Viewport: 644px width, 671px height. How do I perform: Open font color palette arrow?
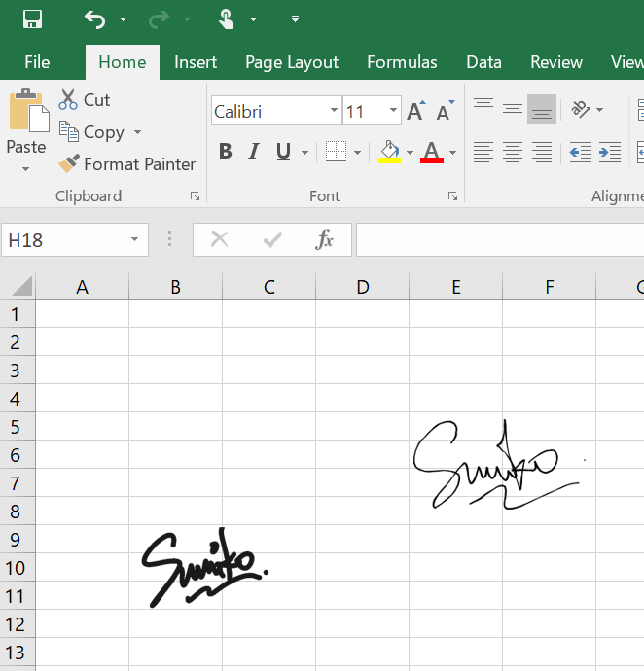pos(453,153)
